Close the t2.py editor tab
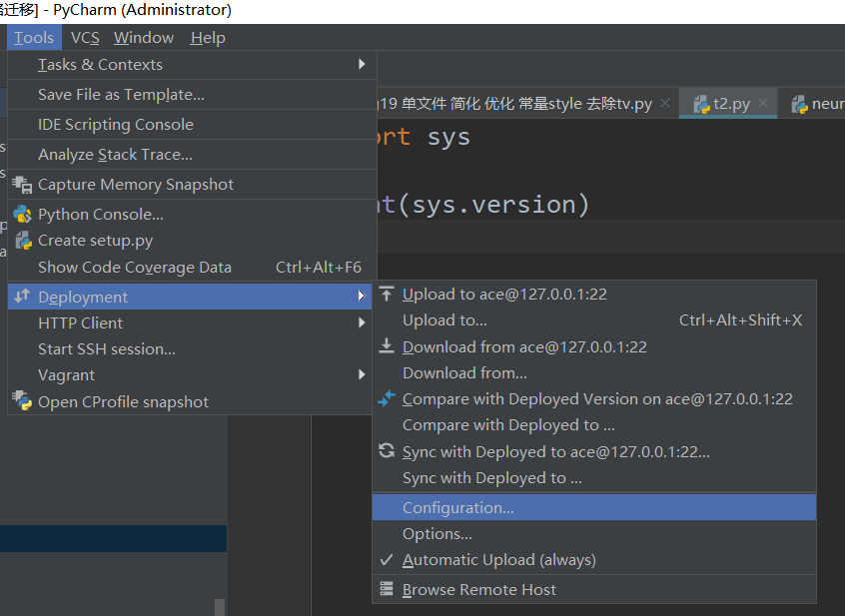This screenshot has width=845, height=616. (764, 104)
